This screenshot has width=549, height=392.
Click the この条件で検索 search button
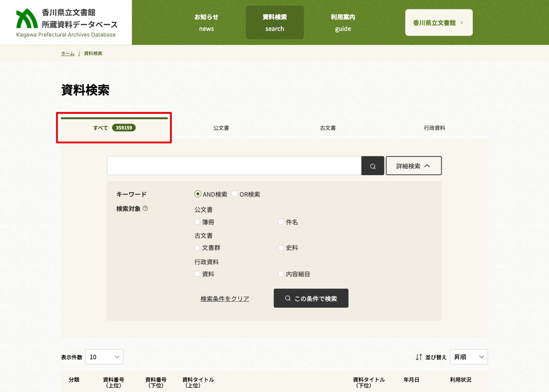(x=311, y=298)
